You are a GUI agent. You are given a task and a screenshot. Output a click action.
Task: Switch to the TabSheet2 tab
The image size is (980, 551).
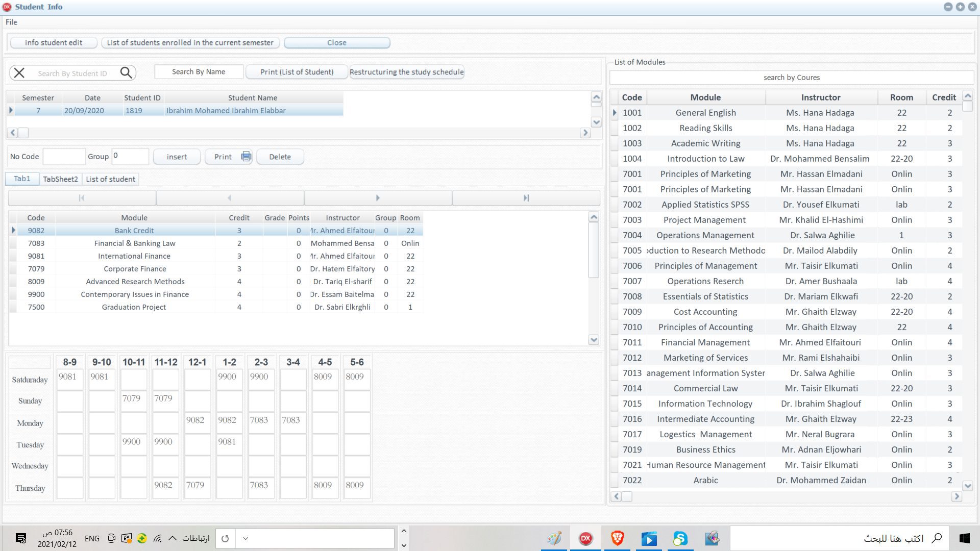click(60, 179)
